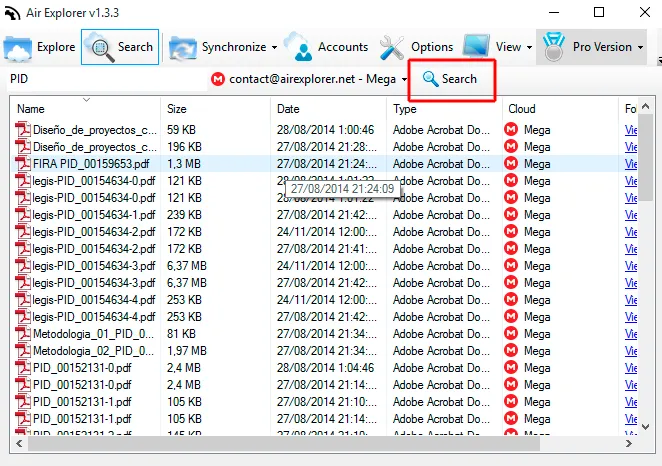Click the PID search text field
This screenshot has width=662, height=466.
click(x=107, y=79)
